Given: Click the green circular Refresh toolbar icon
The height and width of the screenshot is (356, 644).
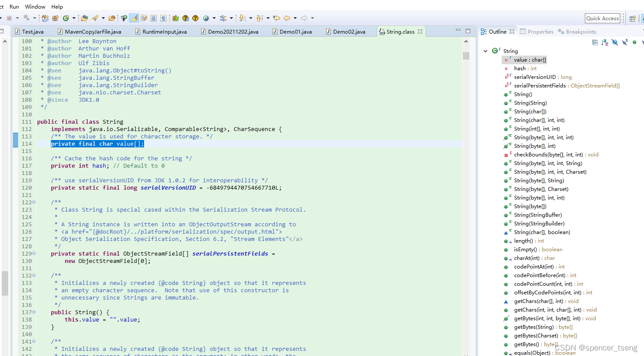Looking at the screenshot, I should coord(65,18).
